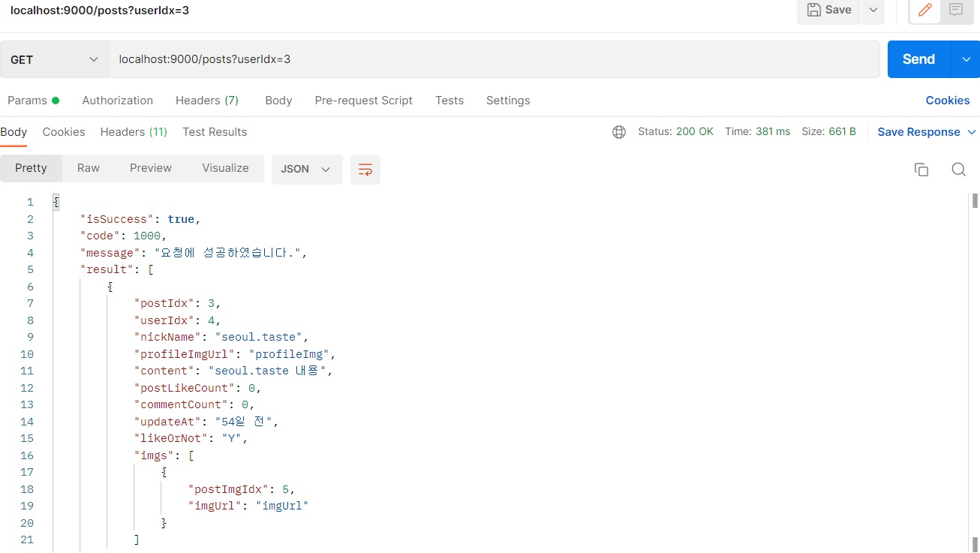Select the response Body tab

pos(14,132)
